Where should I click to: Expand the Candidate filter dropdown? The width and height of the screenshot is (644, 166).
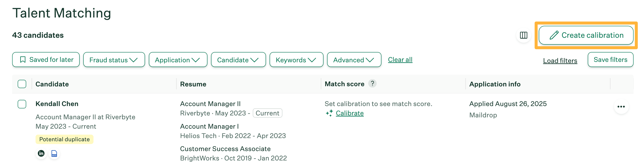[238, 60]
